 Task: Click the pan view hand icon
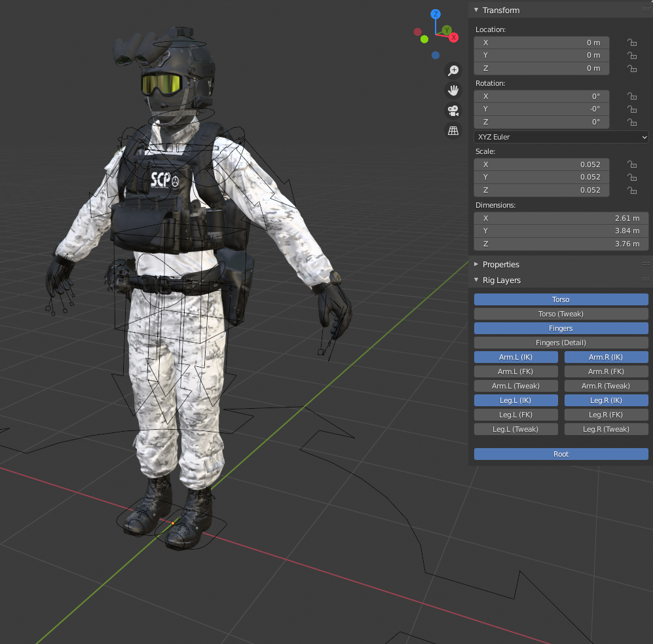[x=453, y=90]
